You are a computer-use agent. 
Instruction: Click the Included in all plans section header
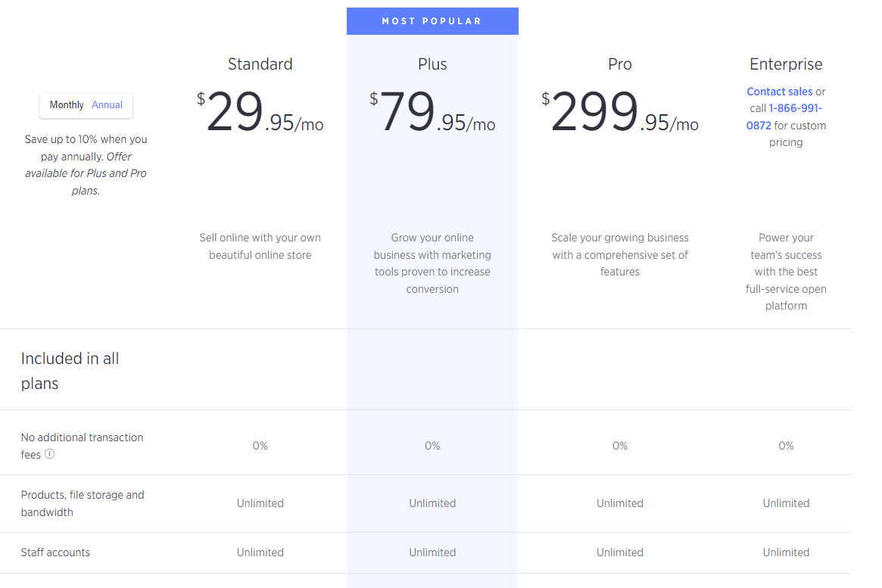tap(70, 369)
